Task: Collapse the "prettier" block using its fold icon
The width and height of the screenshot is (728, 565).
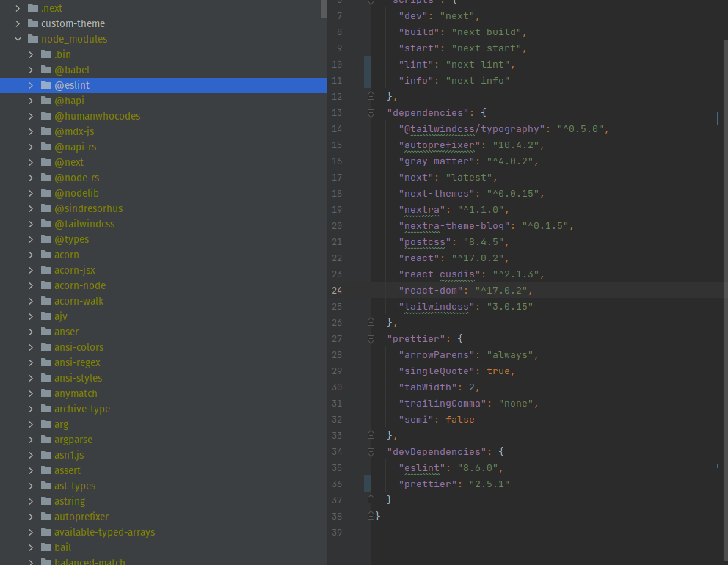Action: [371, 338]
